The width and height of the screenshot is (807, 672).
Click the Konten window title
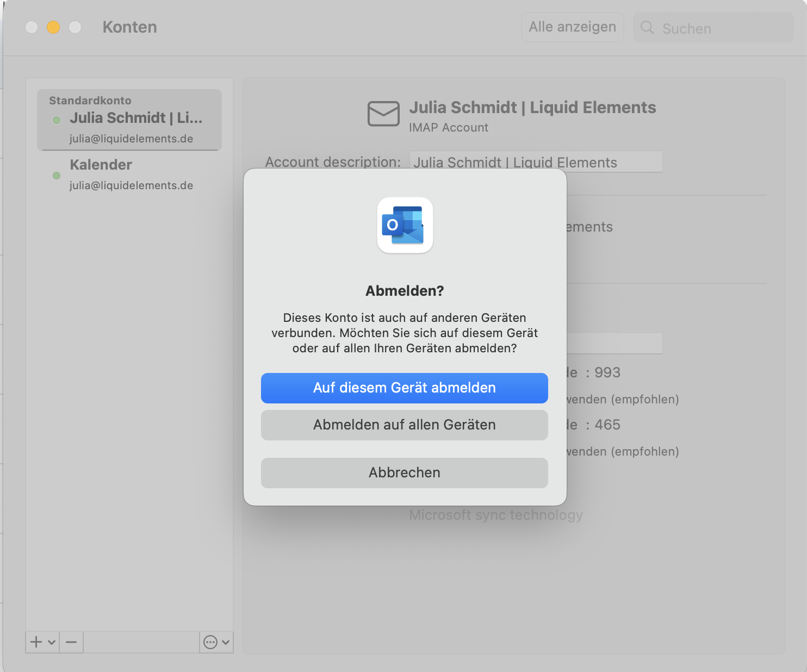pyautogui.click(x=129, y=27)
